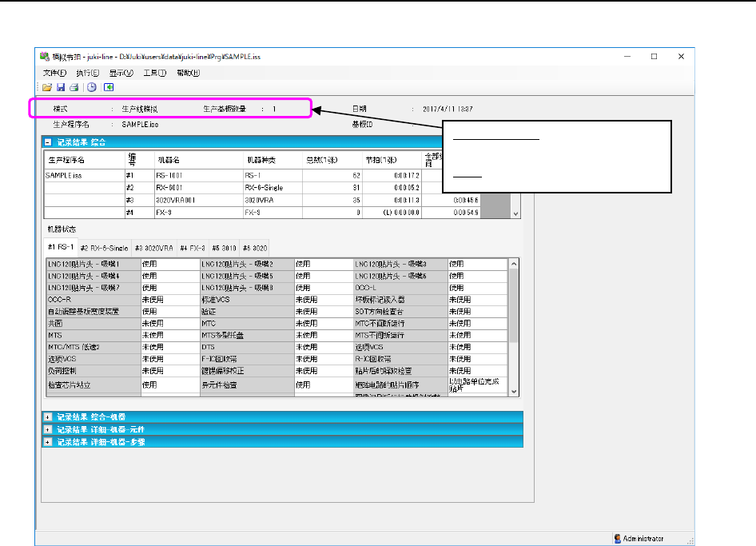Expand the 记录结果 详细-机器-元件 section
Image resolution: width=756 pixels, height=546 pixels.
[48, 429]
